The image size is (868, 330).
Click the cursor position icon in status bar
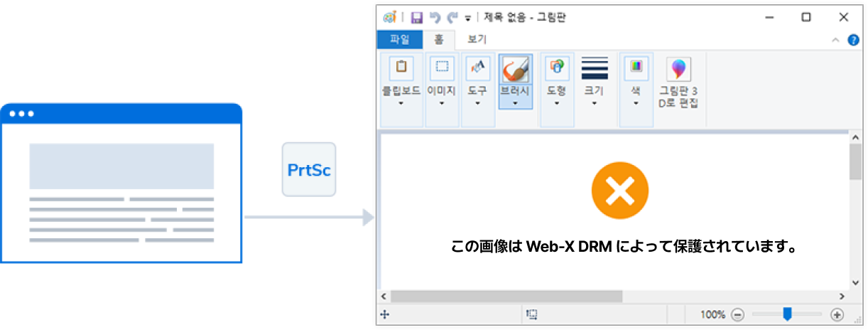384,314
